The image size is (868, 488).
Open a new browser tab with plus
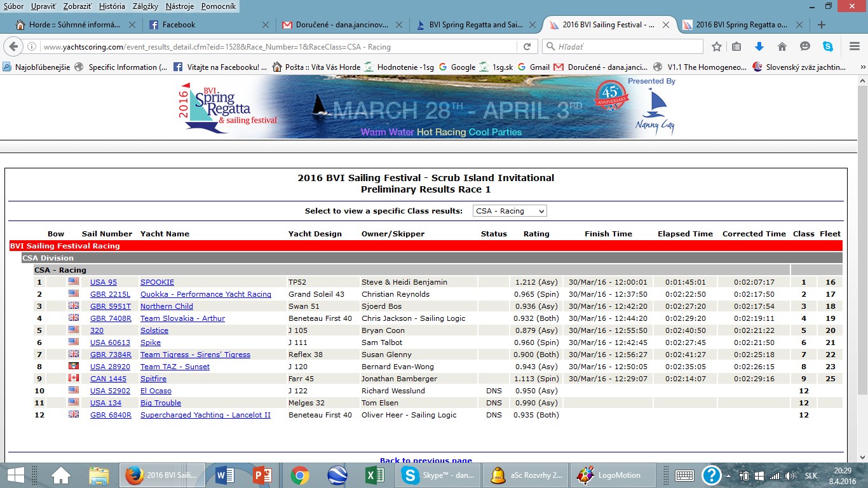pos(822,25)
